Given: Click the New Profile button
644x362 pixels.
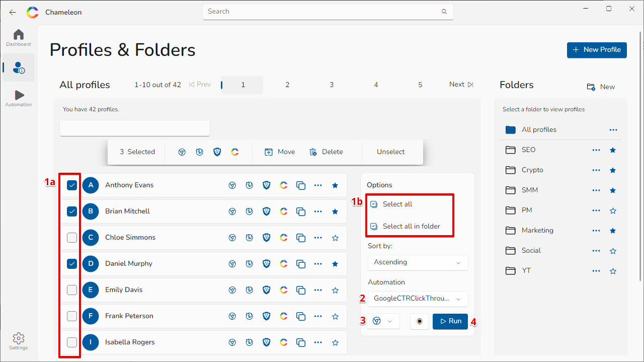Looking at the screenshot, I should 597,50.
